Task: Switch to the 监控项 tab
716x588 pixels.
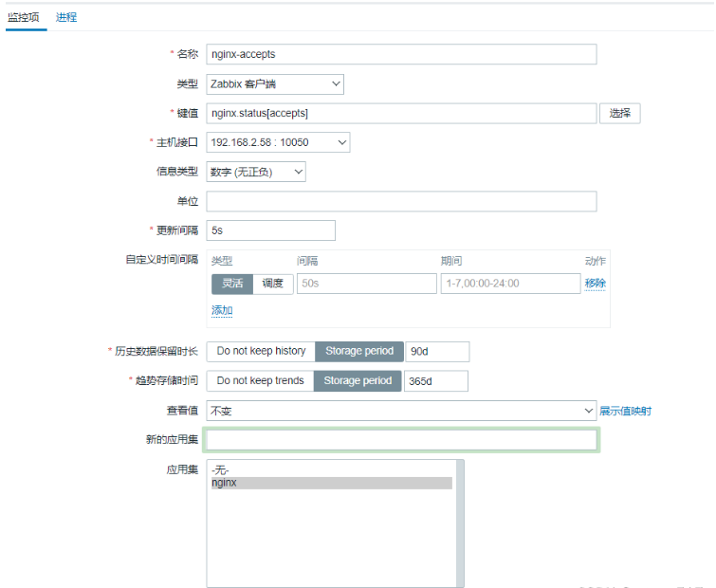Action: (24, 17)
